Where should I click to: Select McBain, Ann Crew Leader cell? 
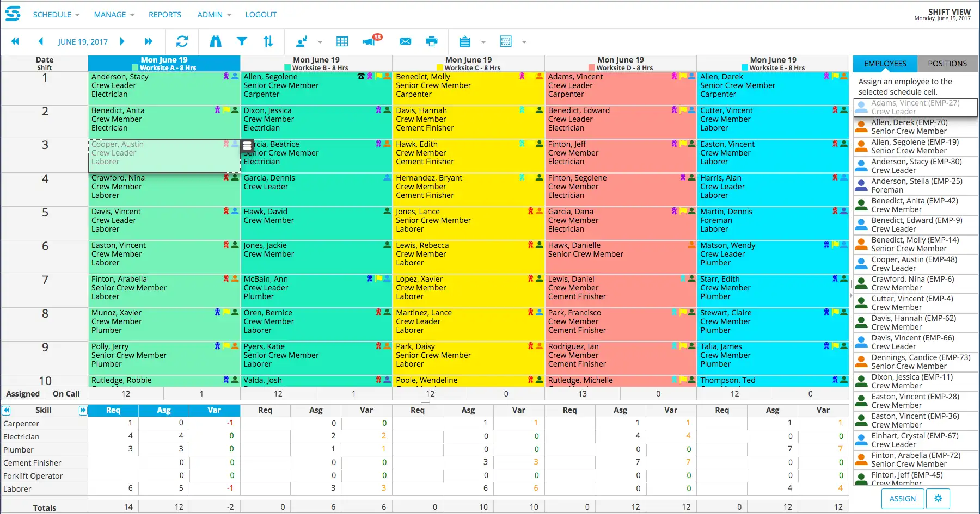pos(316,290)
